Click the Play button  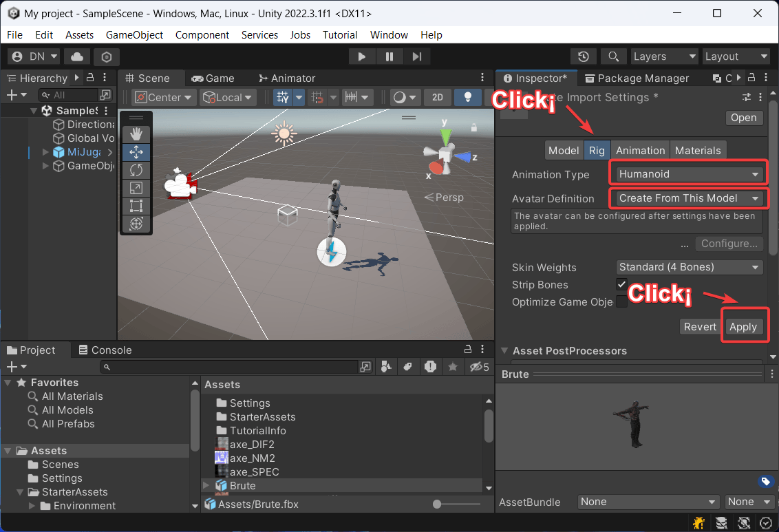coord(362,56)
